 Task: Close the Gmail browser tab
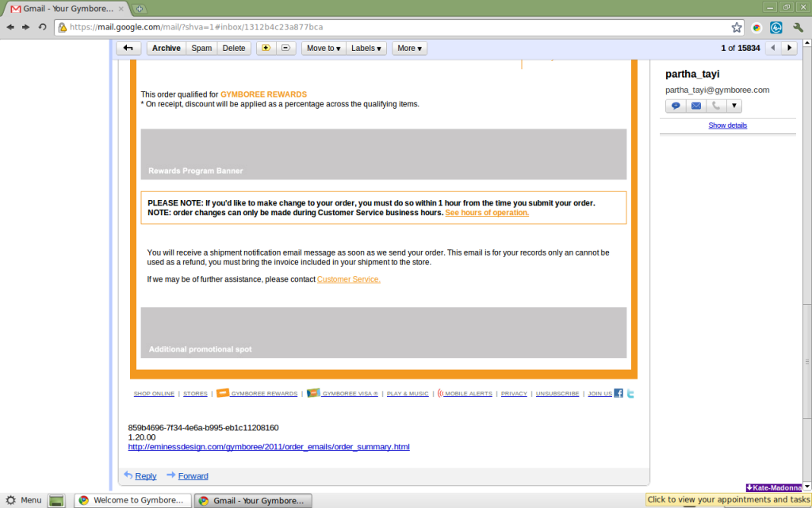click(121, 9)
